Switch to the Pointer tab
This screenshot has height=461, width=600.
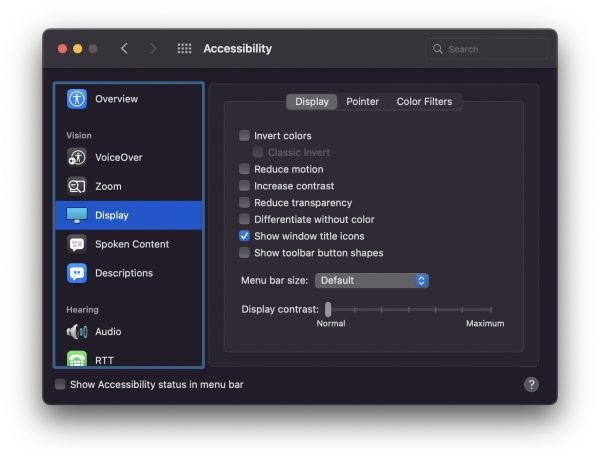tap(362, 102)
